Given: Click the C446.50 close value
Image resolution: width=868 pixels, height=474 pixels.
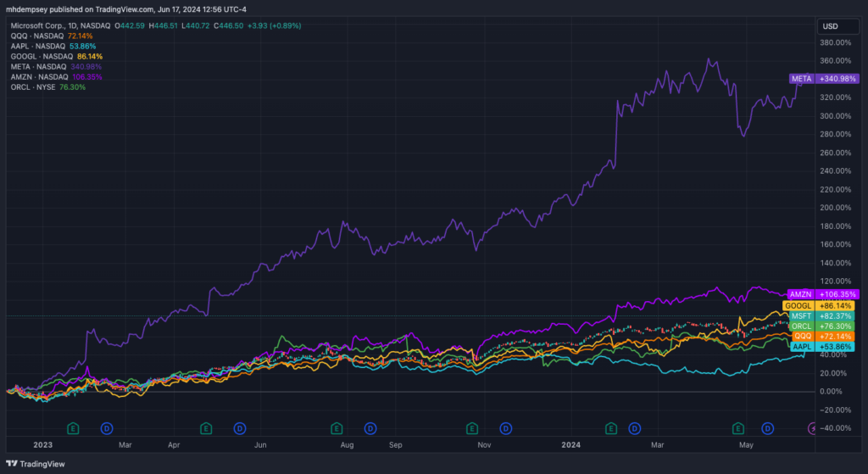Looking at the screenshot, I should click(x=229, y=25).
